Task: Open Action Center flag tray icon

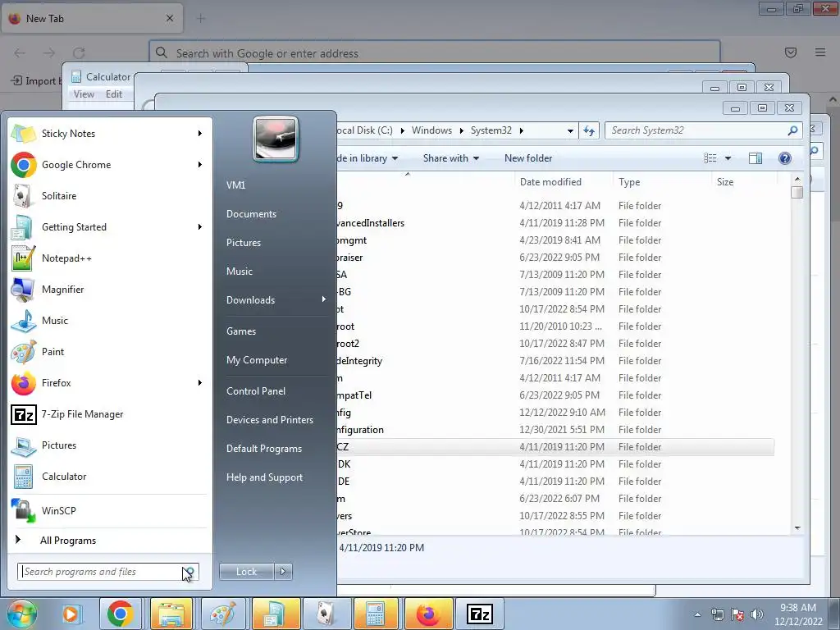Action: (737, 614)
